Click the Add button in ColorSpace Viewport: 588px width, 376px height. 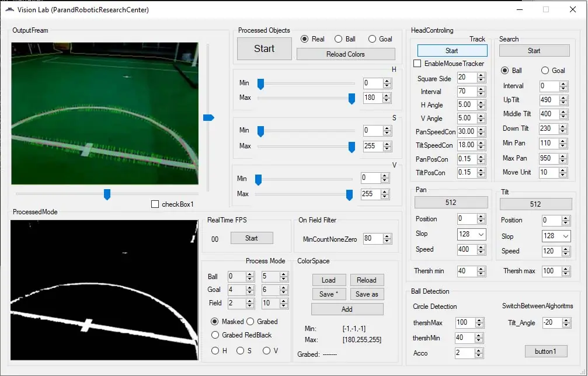click(347, 309)
